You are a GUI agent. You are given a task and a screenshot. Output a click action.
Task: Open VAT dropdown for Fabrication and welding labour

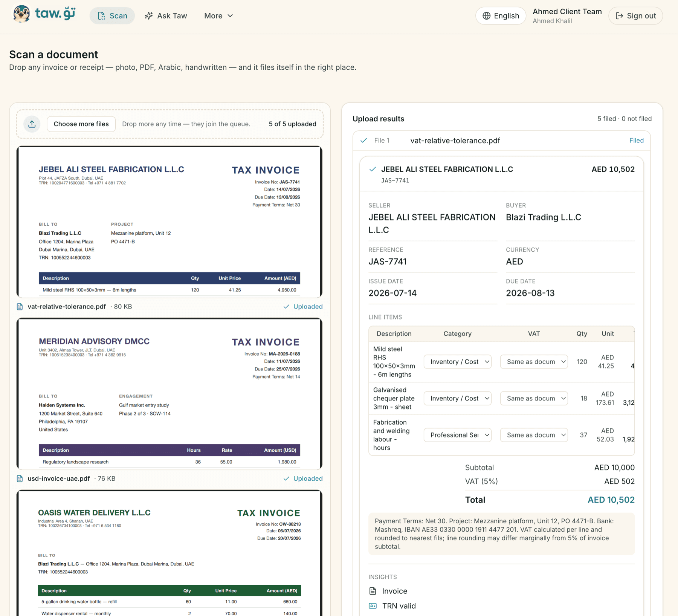[534, 435]
